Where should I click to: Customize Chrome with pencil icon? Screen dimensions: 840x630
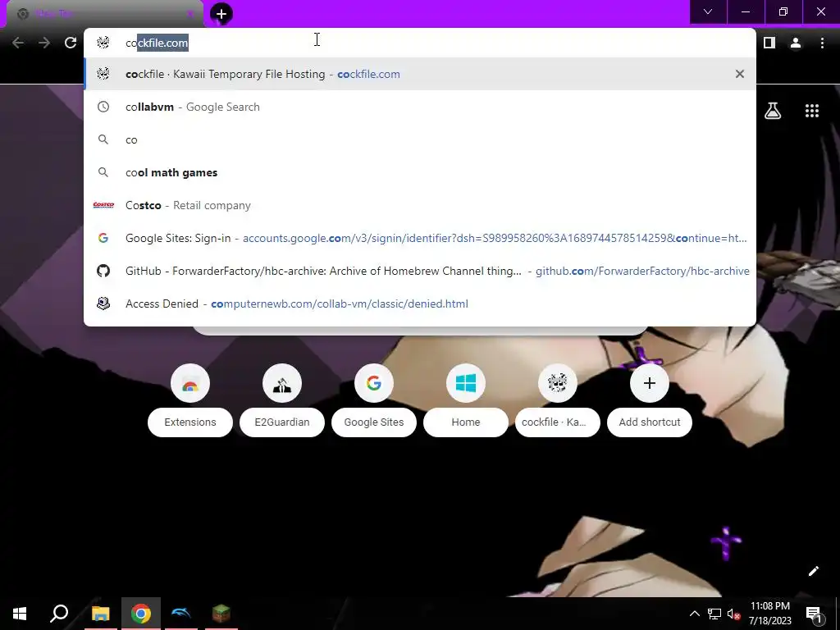click(x=813, y=571)
